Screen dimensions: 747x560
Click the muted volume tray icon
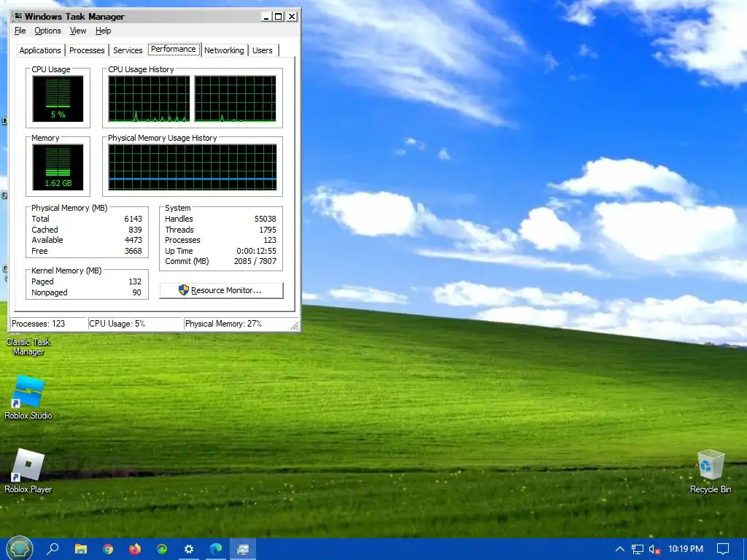654,550
